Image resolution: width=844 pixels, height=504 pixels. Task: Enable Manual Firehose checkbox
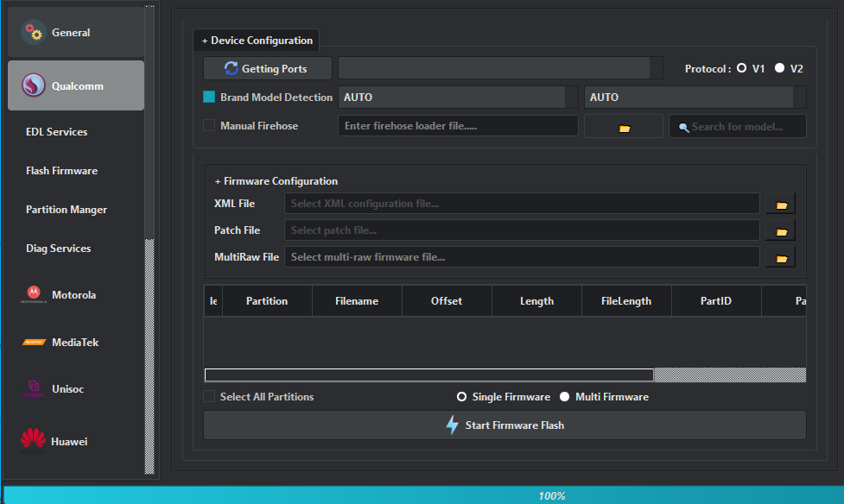[x=209, y=126]
